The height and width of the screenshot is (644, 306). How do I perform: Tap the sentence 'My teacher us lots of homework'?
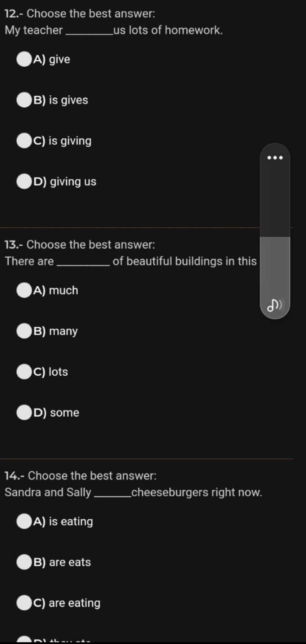114,30
